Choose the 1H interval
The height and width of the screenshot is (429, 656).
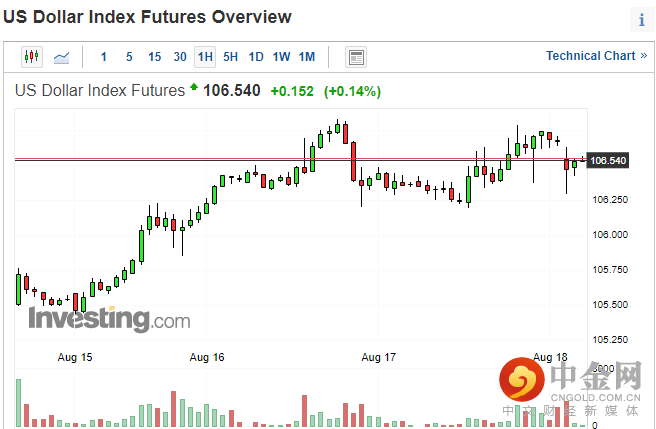coord(205,57)
